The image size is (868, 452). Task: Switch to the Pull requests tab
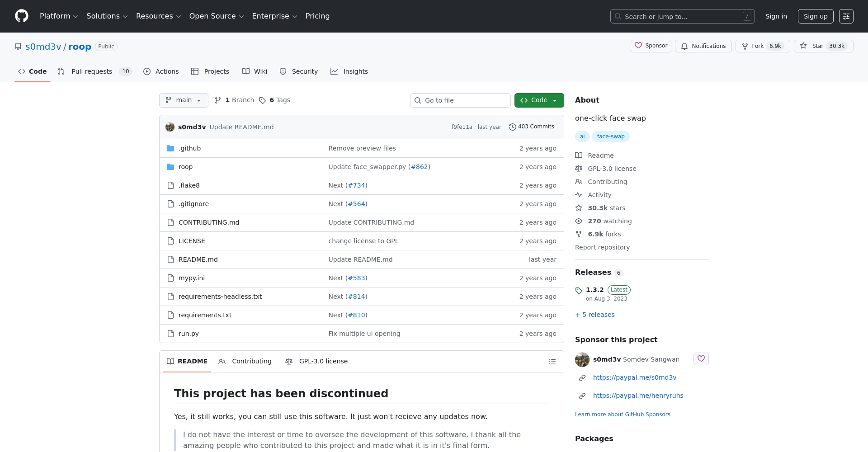click(92, 71)
